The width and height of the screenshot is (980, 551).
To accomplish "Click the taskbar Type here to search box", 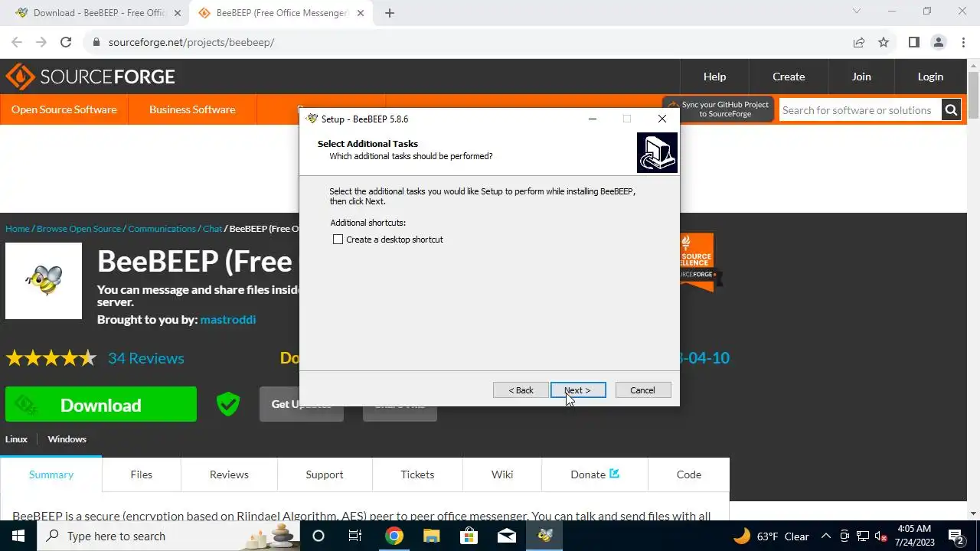I will (168, 536).
